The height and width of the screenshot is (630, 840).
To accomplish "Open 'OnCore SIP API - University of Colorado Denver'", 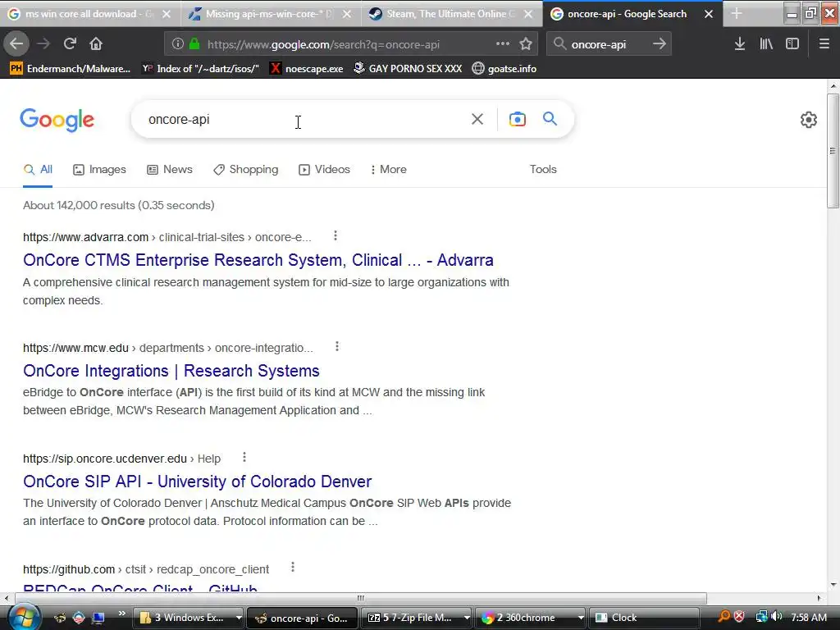I will point(197,481).
